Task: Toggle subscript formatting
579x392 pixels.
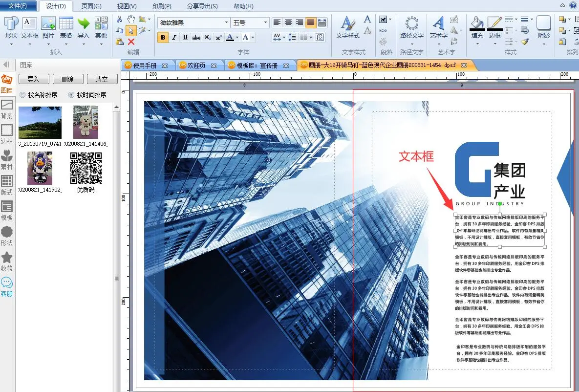Action: coord(208,37)
